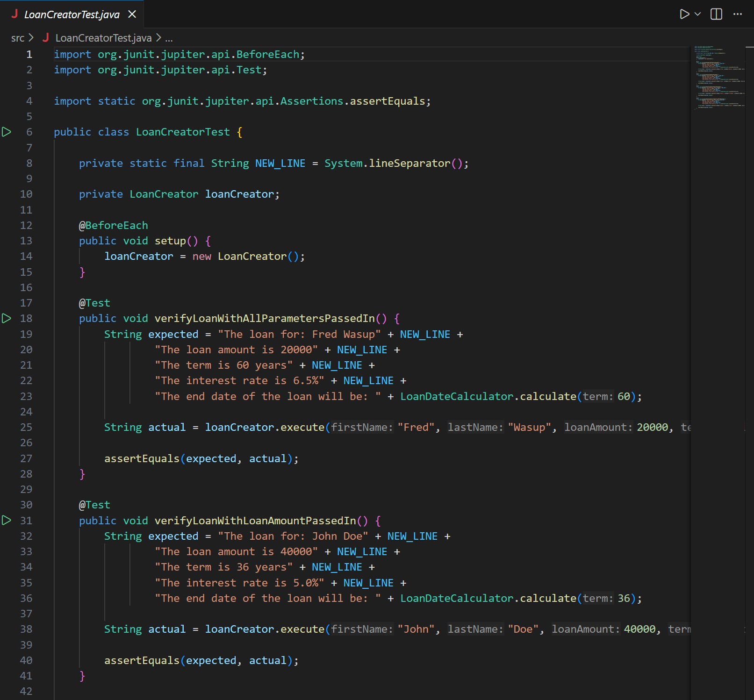Run the Java file with the play button
The width and height of the screenshot is (754, 700).
coord(683,14)
